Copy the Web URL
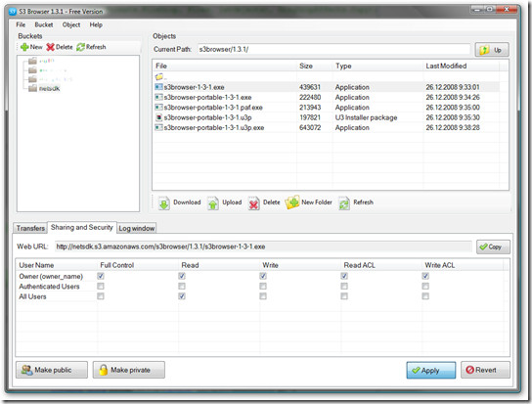This screenshot has height=404, width=532. (x=493, y=247)
